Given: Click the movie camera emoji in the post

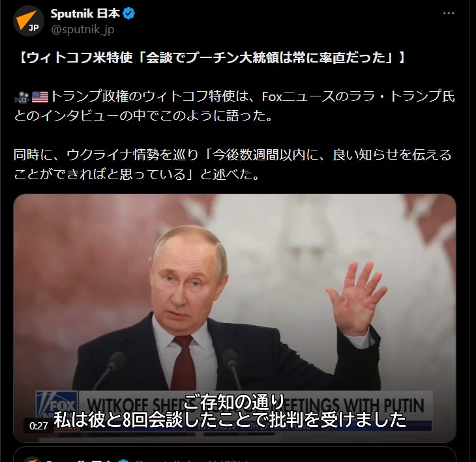Looking at the screenshot, I should [22, 97].
